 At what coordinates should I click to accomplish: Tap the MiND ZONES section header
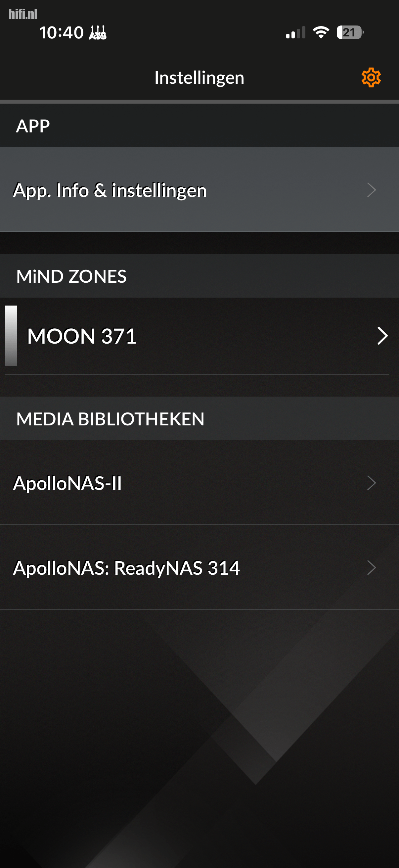pos(71,276)
